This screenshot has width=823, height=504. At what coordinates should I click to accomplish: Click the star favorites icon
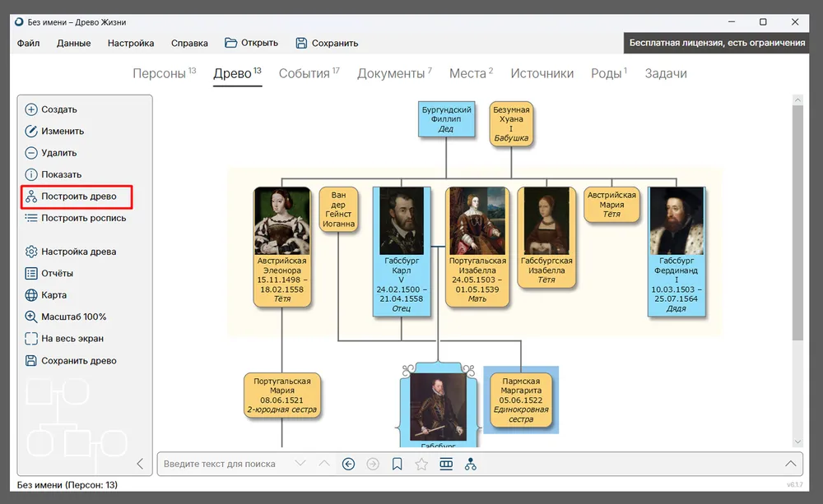pyautogui.click(x=421, y=464)
